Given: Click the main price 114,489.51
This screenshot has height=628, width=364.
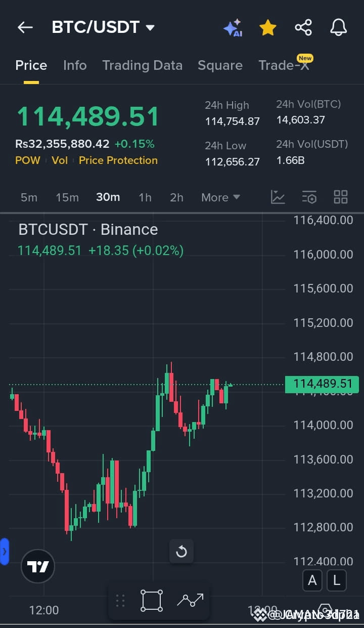Looking at the screenshot, I should pyautogui.click(x=88, y=116).
